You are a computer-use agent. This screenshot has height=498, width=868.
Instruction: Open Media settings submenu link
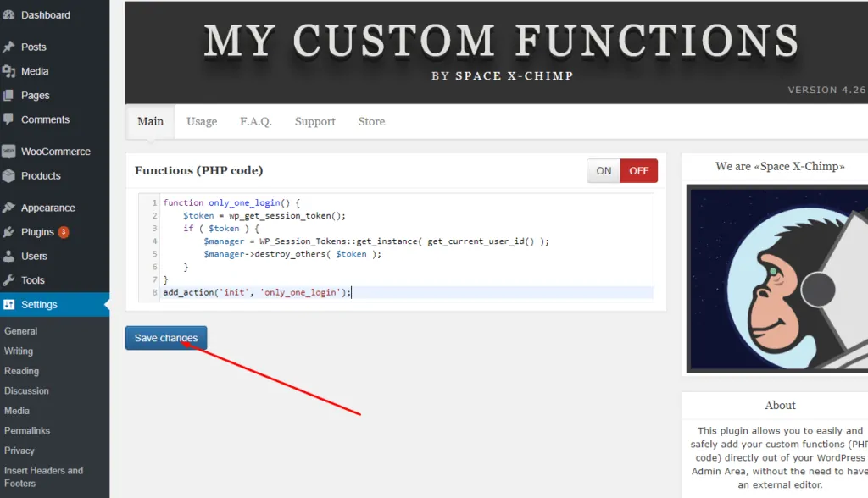(17, 411)
